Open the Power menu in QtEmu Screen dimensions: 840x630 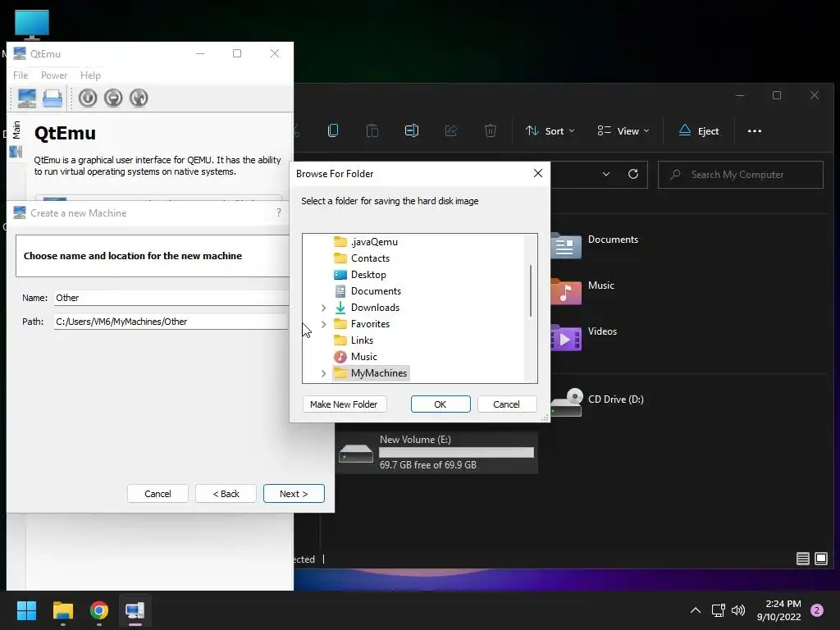point(54,75)
